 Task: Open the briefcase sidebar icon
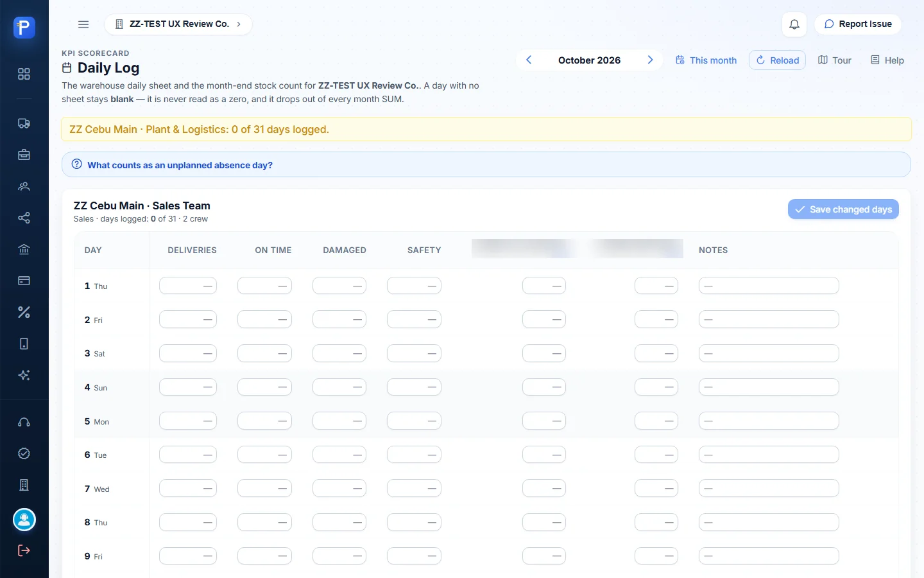(x=24, y=155)
